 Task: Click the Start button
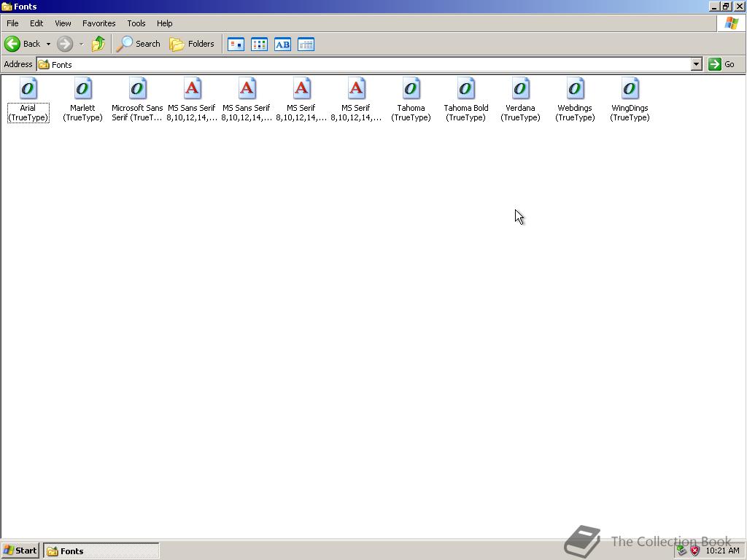20,551
